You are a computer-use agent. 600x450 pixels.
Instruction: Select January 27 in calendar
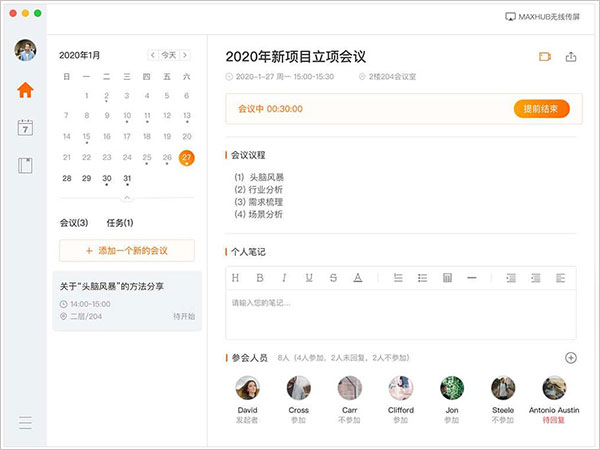(186, 158)
